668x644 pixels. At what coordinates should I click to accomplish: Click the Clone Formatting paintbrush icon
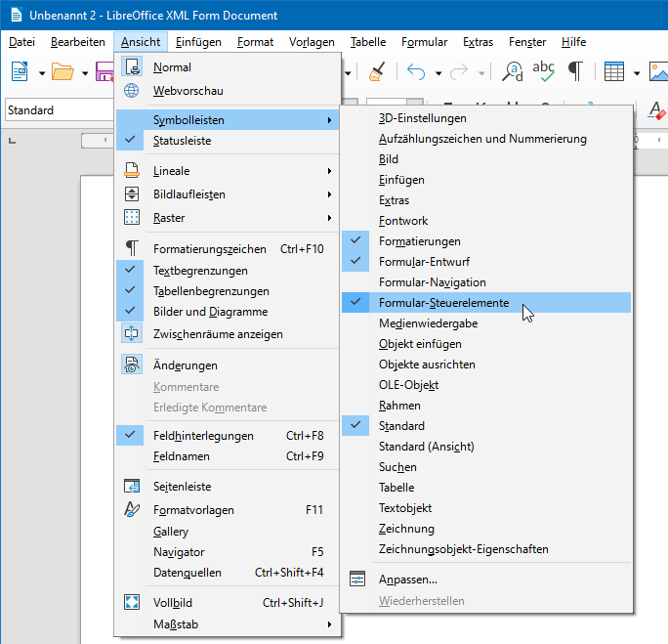pos(376,72)
